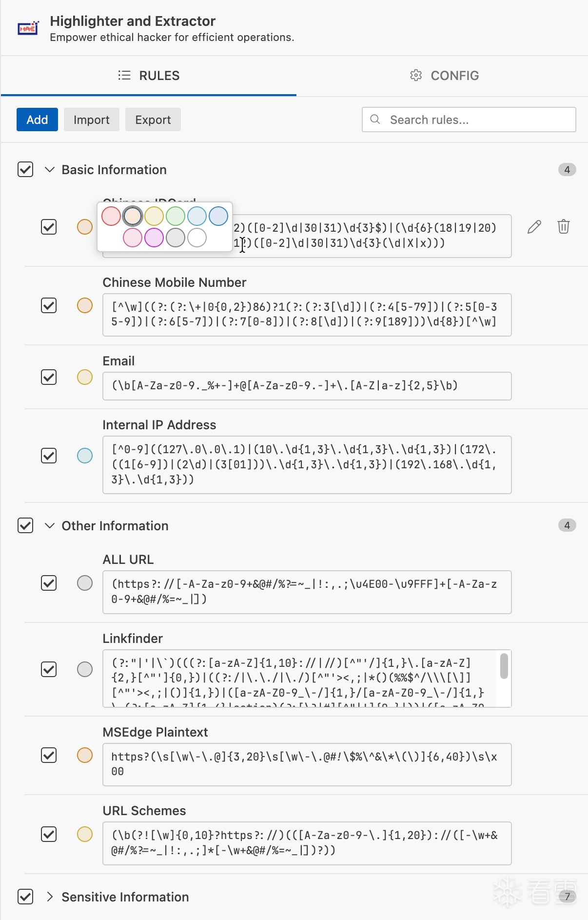588x920 pixels.
Task: Expand the Sensitive Information group
Action: coord(49,897)
